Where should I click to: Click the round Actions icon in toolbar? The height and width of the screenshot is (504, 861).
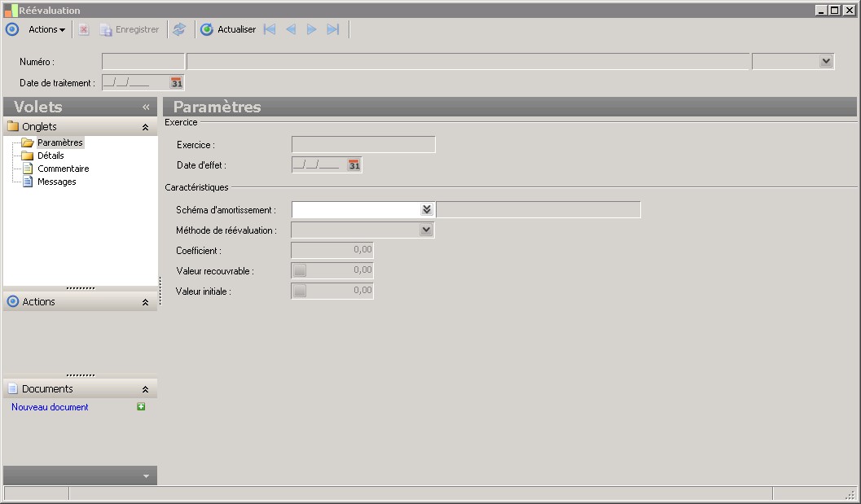[12, 29]
